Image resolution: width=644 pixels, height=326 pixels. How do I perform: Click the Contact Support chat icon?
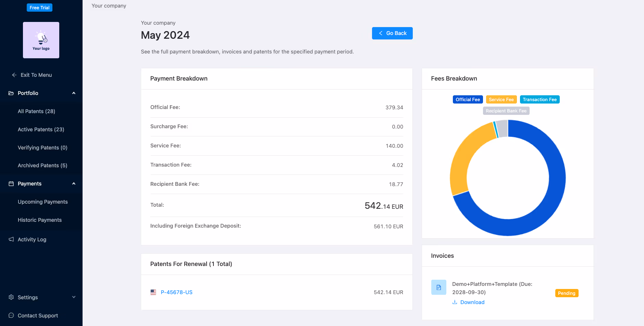tap(11, 315)
